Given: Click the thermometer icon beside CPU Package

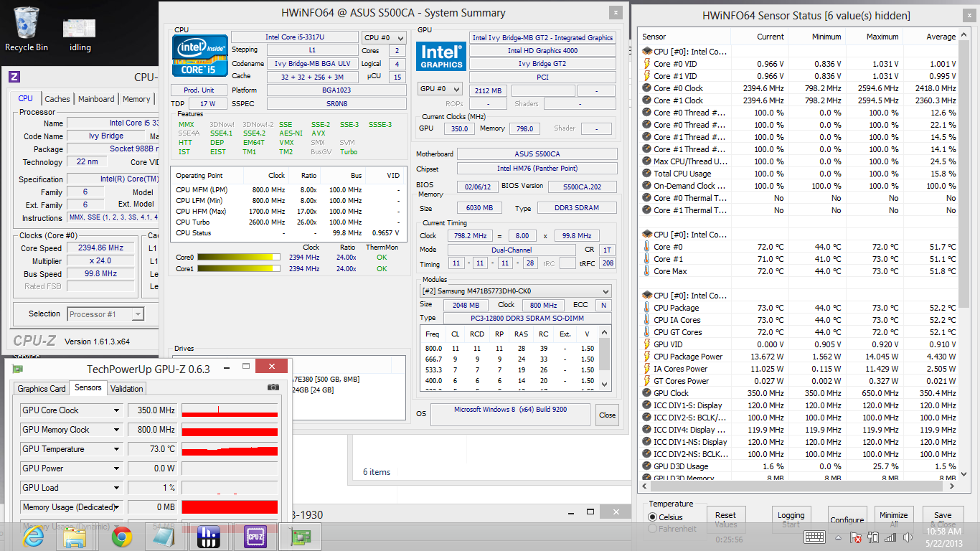Looking at the screenshot, I should (646, 308).
